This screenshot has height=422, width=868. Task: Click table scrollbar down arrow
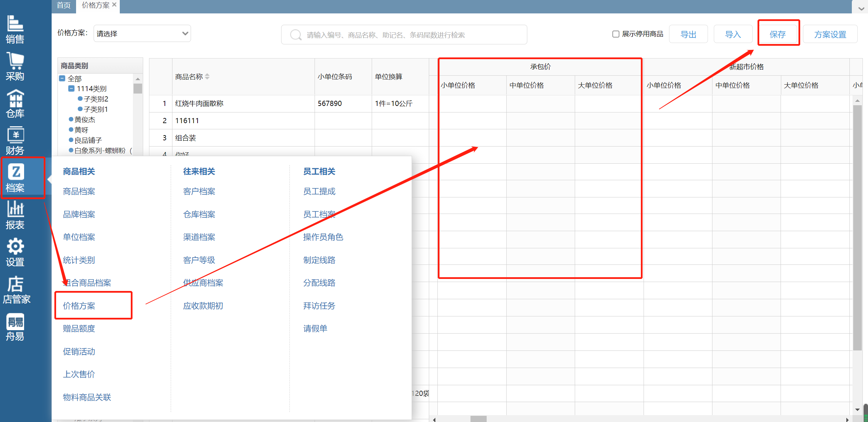click(x=857, y=410)
